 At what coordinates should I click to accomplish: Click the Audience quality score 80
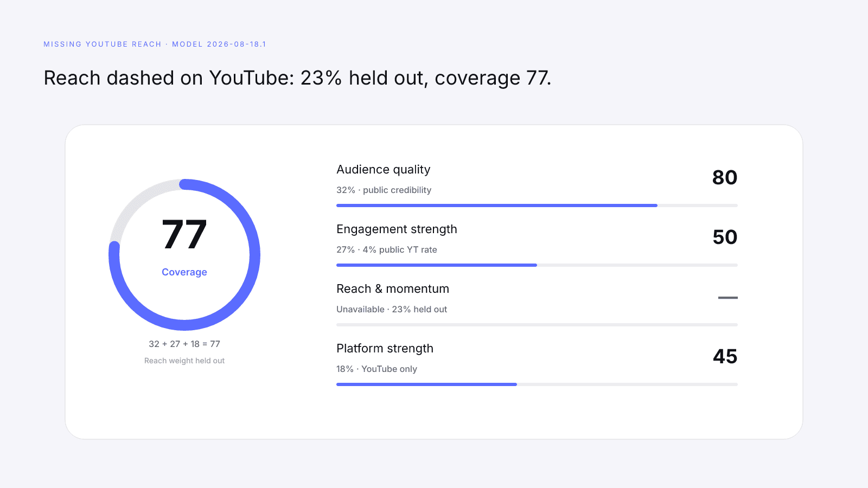[725, 177]
